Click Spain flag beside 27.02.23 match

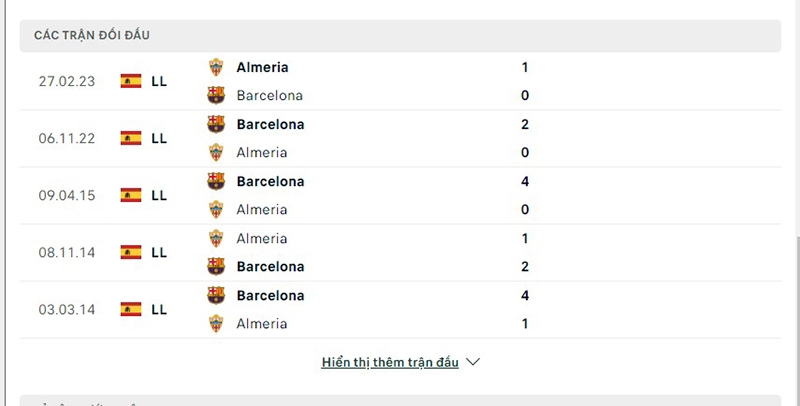coord(131,81)
